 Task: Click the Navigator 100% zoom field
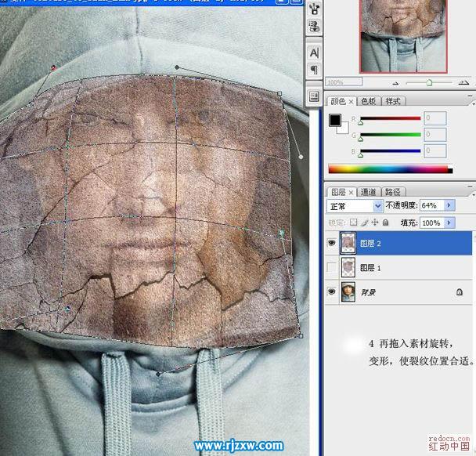(344, 81)
